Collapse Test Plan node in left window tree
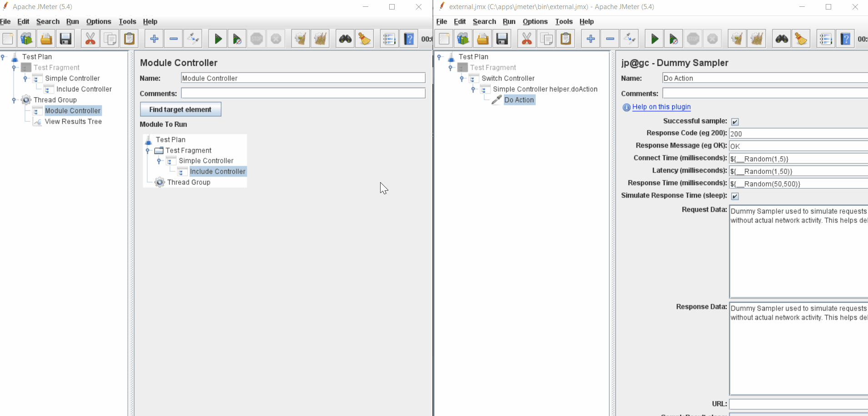This screenshot has height=416, width=868. point(3,57)
